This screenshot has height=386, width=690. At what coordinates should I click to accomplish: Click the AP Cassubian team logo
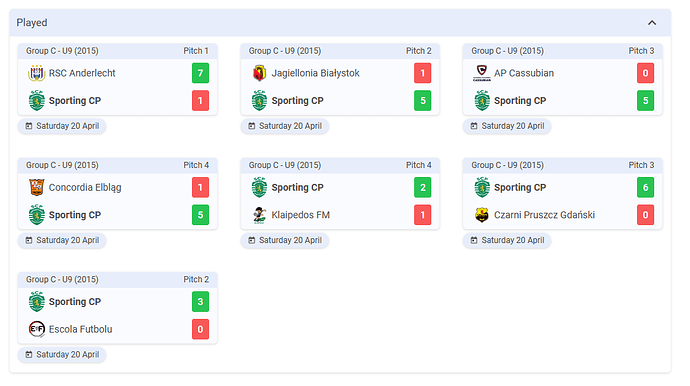pos(482,73)
